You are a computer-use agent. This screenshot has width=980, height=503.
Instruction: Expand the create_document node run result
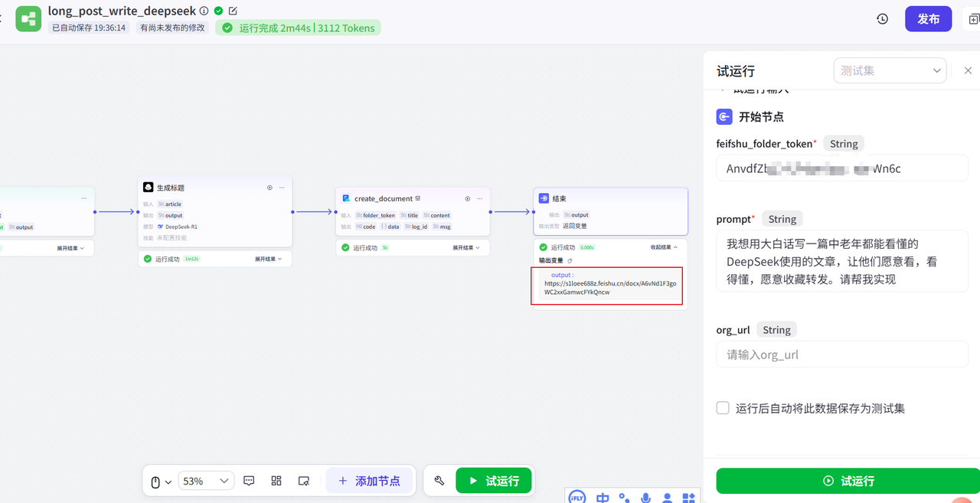tap(466, 247)
